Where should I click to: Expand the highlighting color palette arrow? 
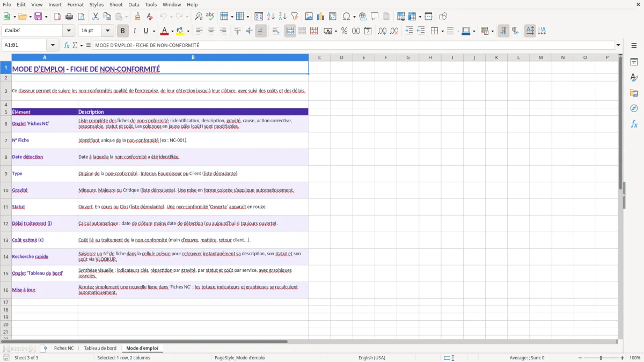[188, 31]
